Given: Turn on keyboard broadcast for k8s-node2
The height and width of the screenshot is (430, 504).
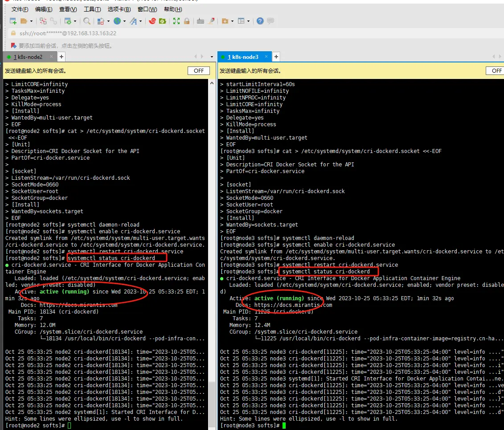Looking at the screenshot, I should coord(198,70).
